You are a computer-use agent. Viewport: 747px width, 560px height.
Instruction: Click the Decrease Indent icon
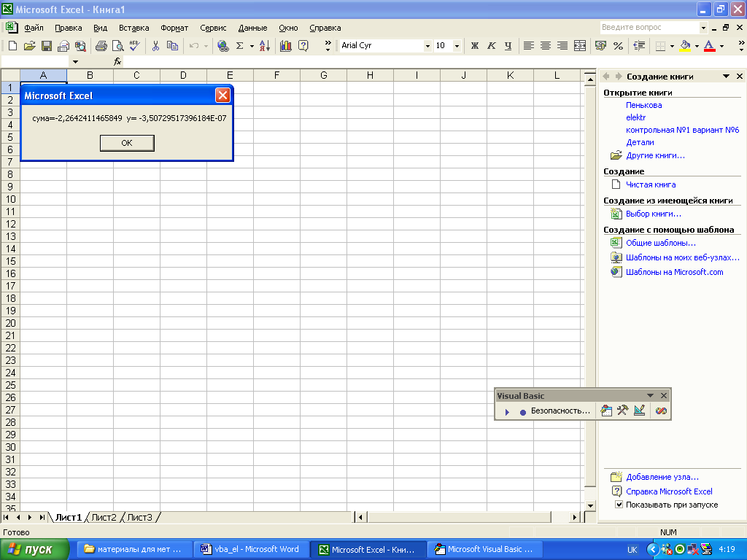pyautogui.click(x=639, y=46)
